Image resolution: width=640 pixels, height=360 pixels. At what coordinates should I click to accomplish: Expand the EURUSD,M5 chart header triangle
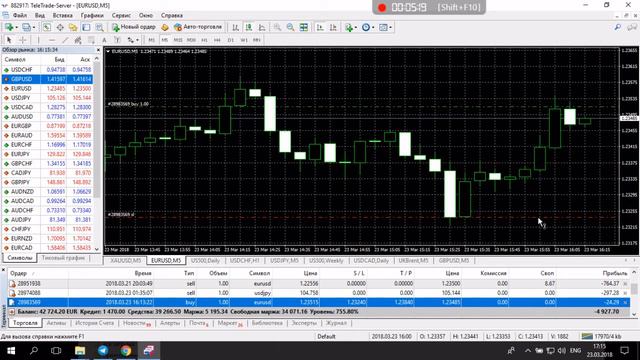(x=108, y=51)
